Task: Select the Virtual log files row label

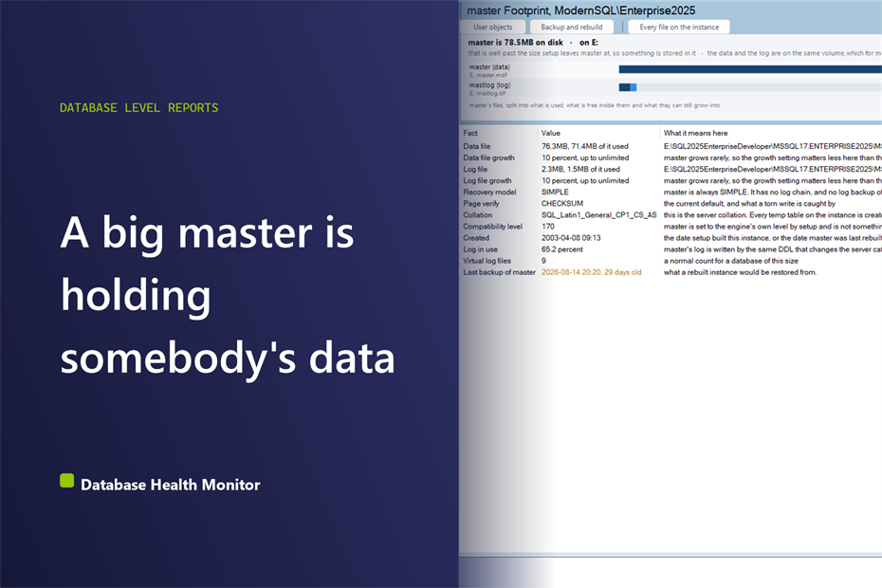Action: pos(487,261)
